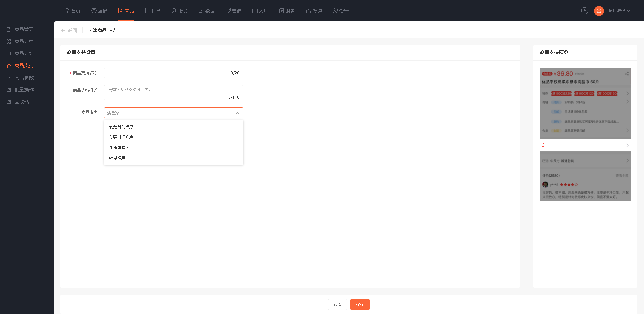644x314 pixels.
Task: Open 首页 menu tab
Action: 72,11
